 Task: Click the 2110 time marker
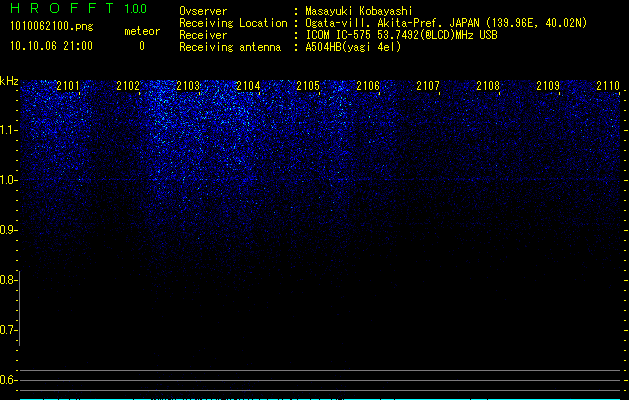tap(608, 86)
